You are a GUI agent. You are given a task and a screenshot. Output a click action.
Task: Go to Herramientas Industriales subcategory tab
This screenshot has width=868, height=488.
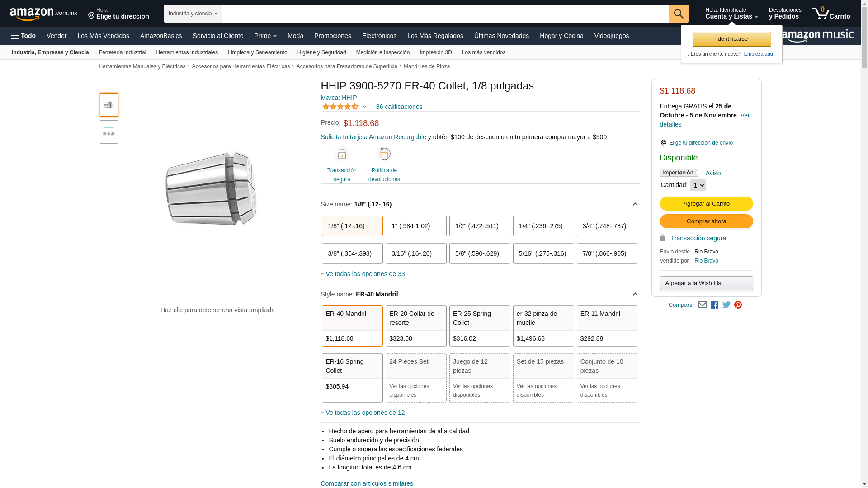point(187,52)
